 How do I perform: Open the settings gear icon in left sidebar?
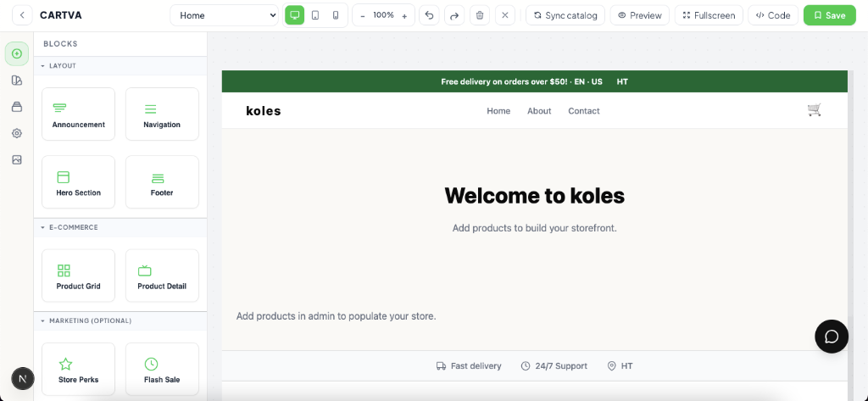point(17,133)
